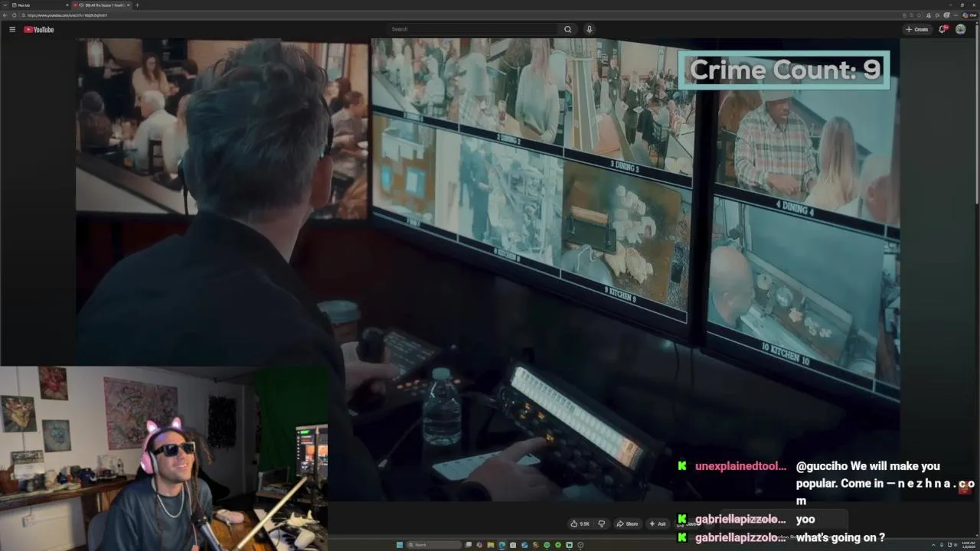This screenshot has height=551, width=980.
Task: Select the YouTube video browser tab
Action: pyautogui.click(x=100, y=5)
